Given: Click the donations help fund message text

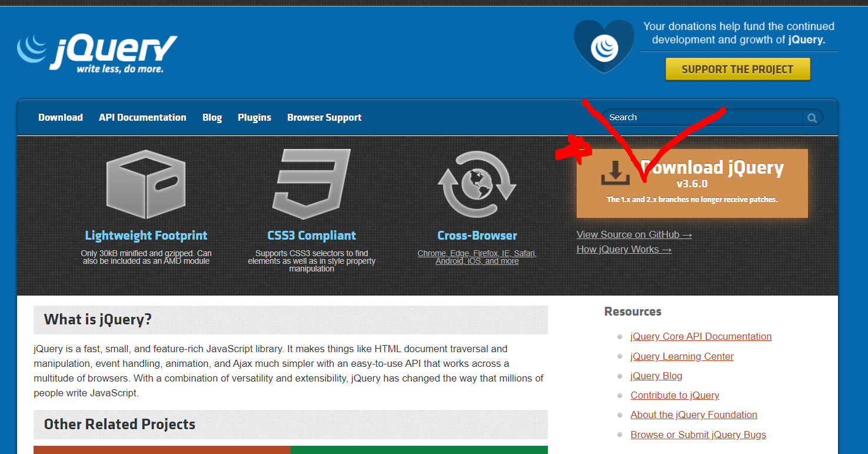Looking at the screenshot, I should (739, 33).
